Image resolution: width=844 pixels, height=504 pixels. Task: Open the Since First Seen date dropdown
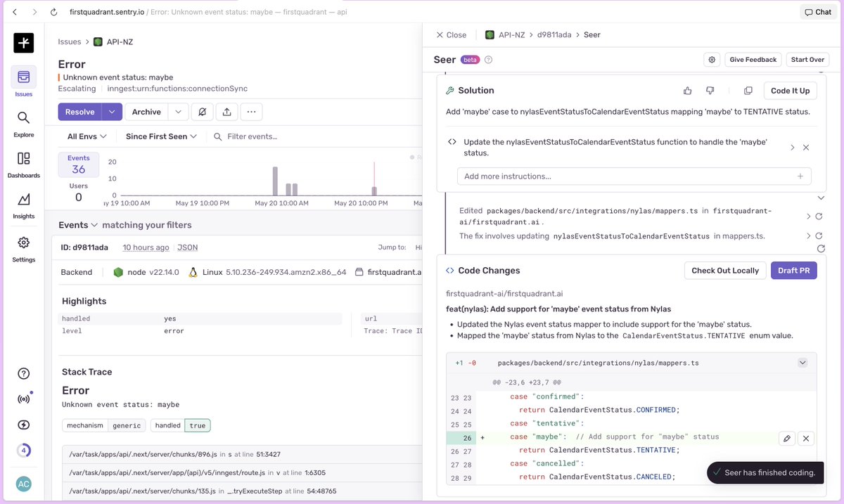(x=162, y=136)
